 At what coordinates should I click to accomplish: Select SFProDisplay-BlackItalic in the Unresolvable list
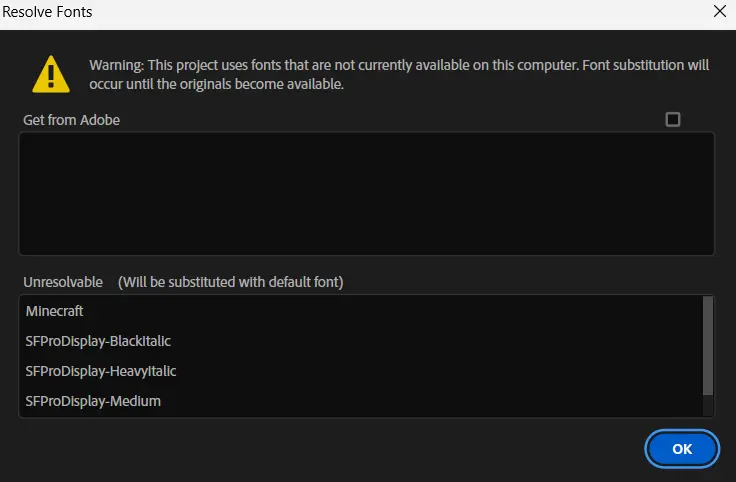[x=98, y=341]
